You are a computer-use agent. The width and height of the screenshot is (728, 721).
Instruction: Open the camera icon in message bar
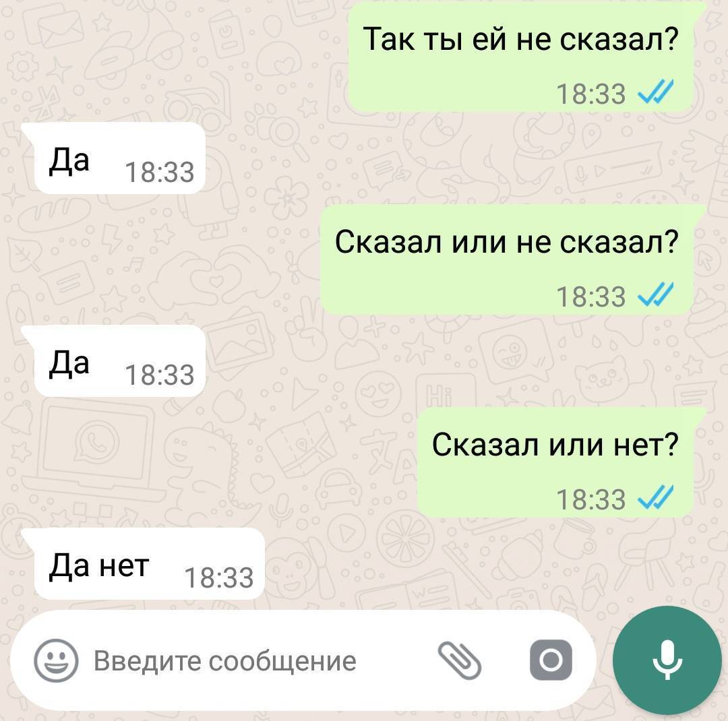551,660
